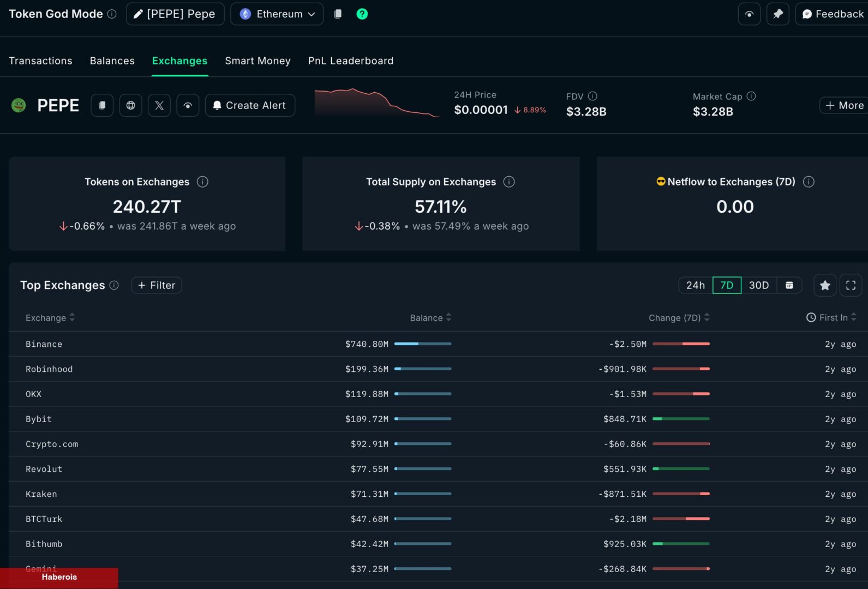Open Total Supply on Exchanges info icon
Image resolution: width=868 pixels, height=589 pixels.
[509, 182]
